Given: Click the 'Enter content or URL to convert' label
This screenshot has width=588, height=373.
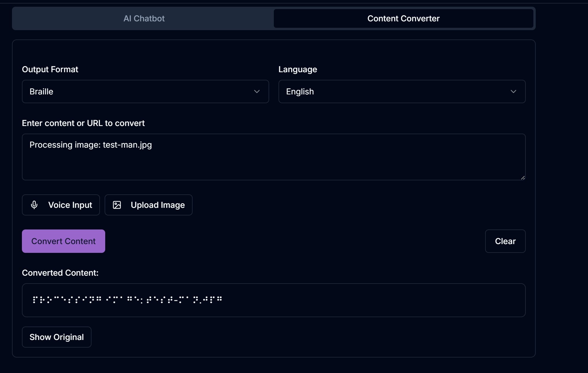Looking at the screenshot, I should tap(83, 123).
